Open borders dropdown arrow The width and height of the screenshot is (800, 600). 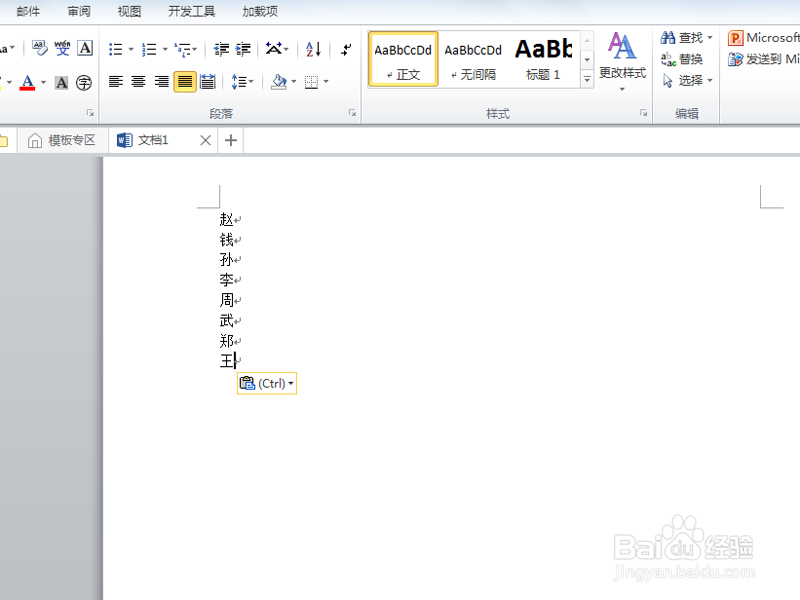pos(326,82)
